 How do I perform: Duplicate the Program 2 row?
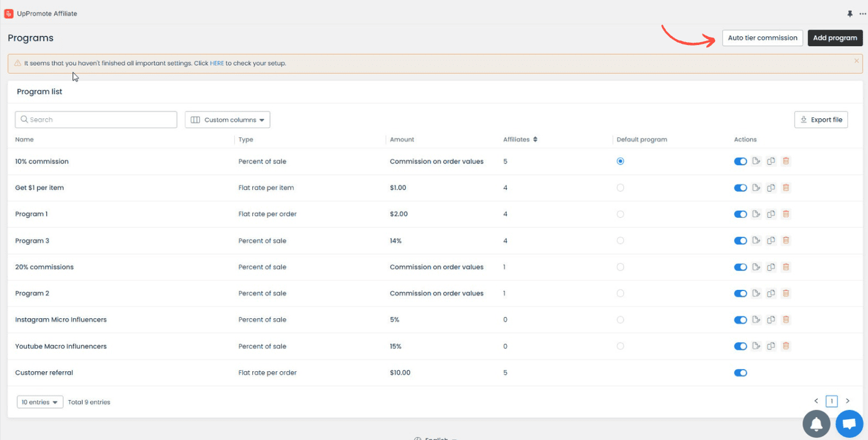[771, 293]
